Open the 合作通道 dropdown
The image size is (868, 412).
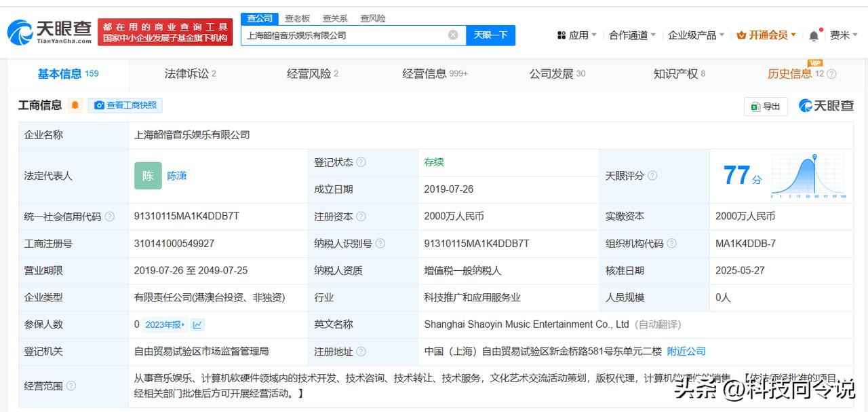632,35
